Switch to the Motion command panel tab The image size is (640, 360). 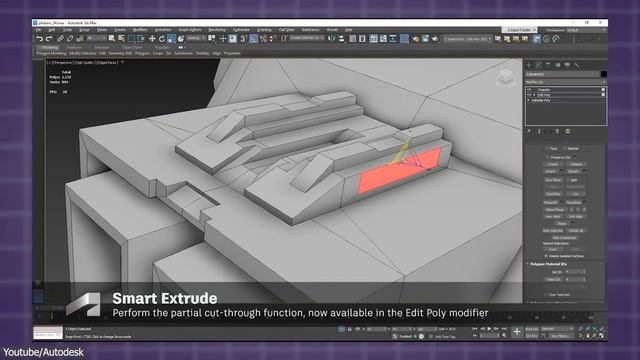point(558,65)
